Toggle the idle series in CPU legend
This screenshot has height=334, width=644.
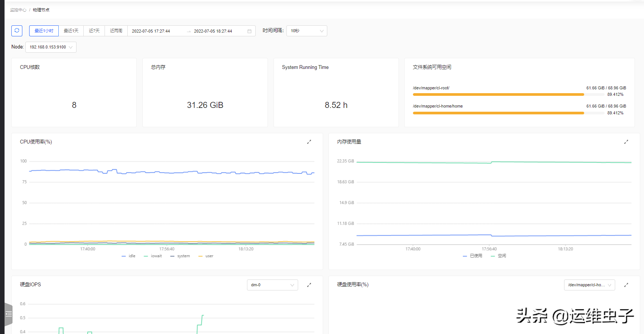(128, 256)
